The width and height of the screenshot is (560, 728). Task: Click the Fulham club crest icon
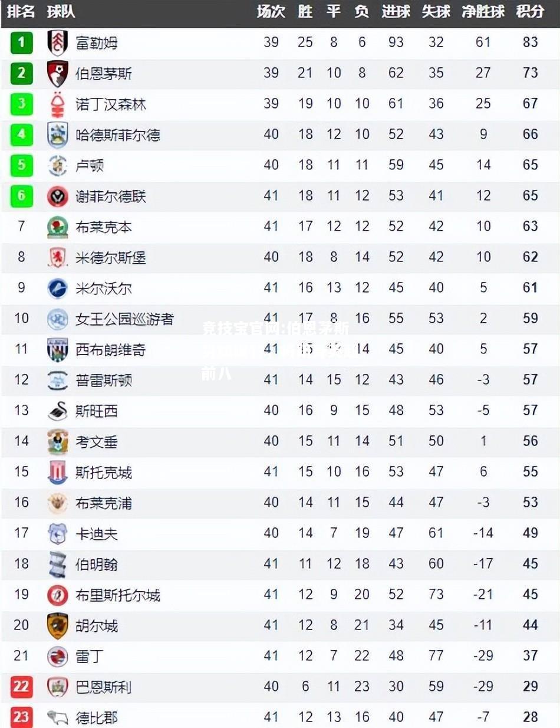tap(58, 42)
